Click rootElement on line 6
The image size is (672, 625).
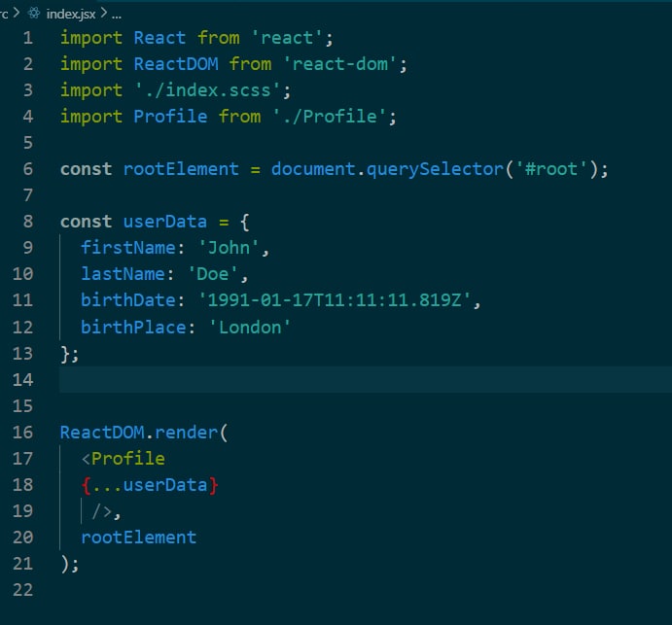pos(181,169)
